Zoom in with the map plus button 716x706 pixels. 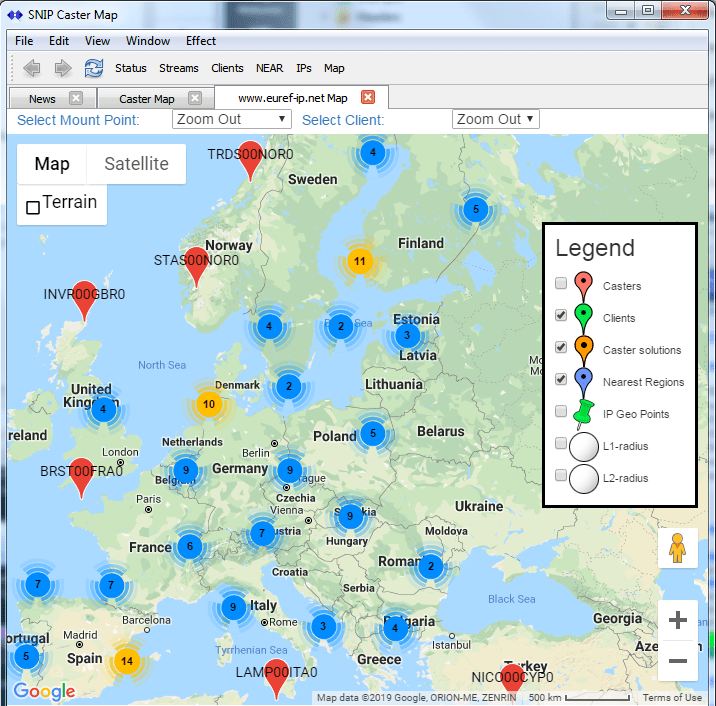point(678,620)
